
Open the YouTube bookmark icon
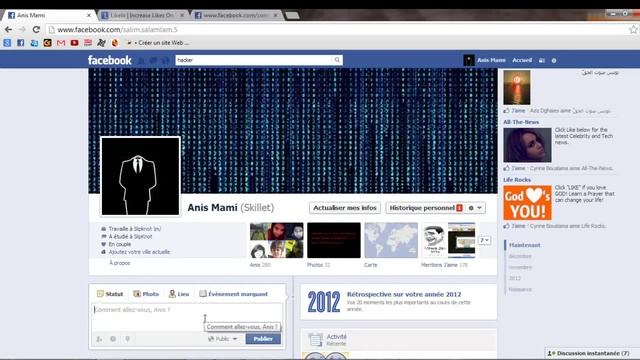74,42
